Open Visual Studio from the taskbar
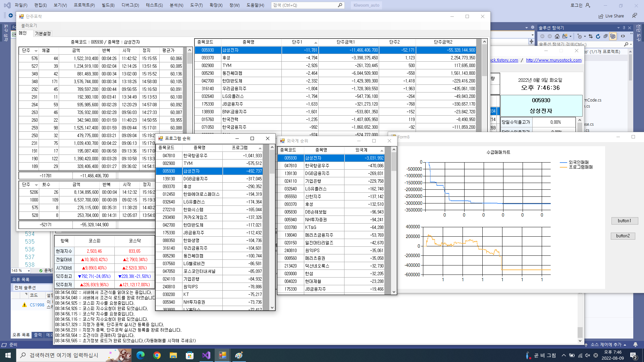644x362 pixels. (206, 355)
